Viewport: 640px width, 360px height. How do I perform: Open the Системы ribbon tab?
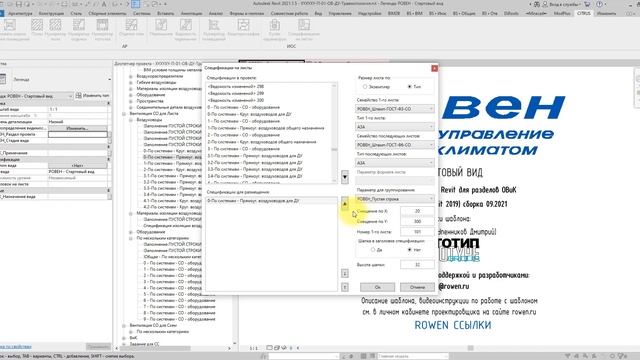click(141, 13)
